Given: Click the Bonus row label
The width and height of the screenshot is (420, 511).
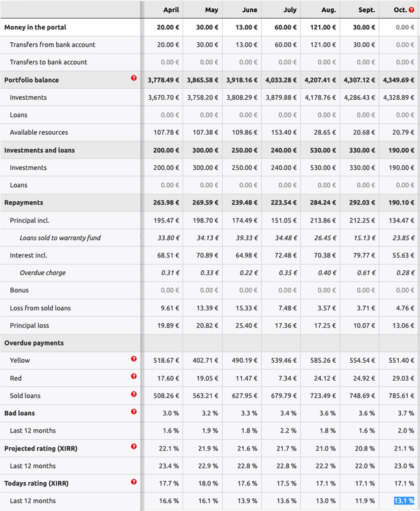Looking at the screenshot, I should pos(19,291).
